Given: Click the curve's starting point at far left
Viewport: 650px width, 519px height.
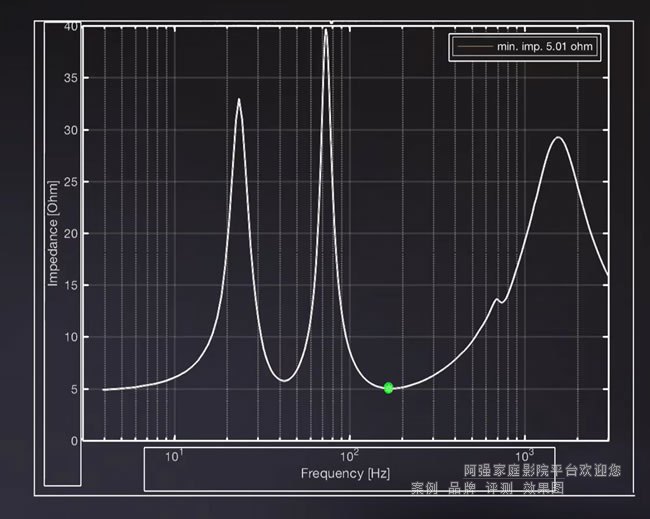Looking at the screenshot, I should 104,389.
